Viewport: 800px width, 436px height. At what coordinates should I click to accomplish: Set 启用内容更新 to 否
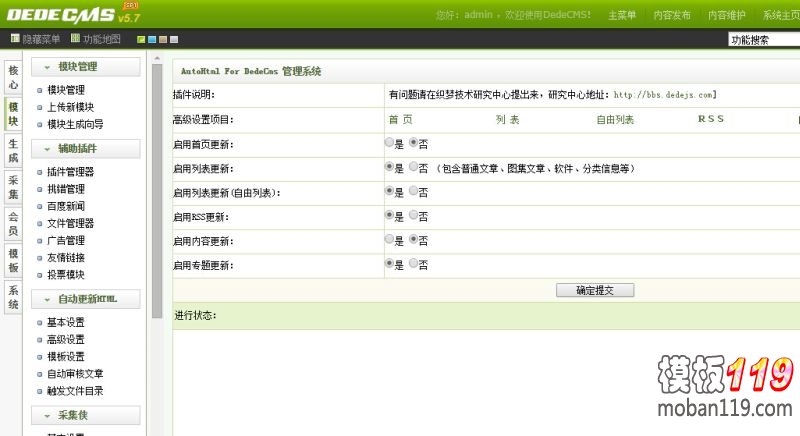[414, 239]
